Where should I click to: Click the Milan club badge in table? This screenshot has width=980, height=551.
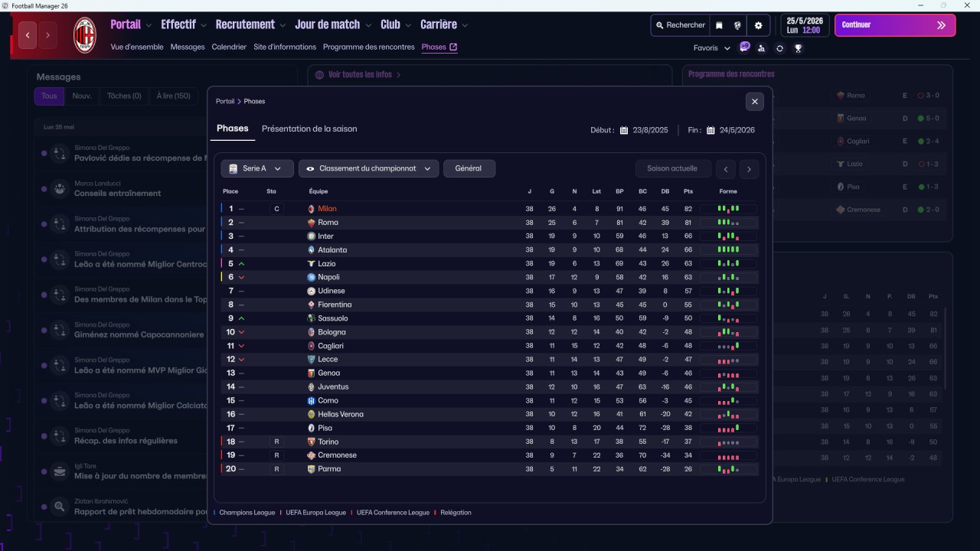[311, 209]
